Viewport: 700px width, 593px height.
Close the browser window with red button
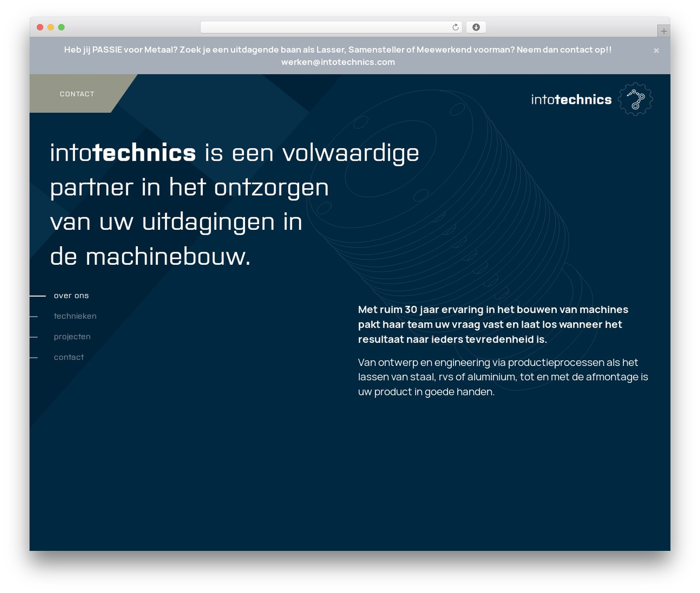(x=40, y=27)
